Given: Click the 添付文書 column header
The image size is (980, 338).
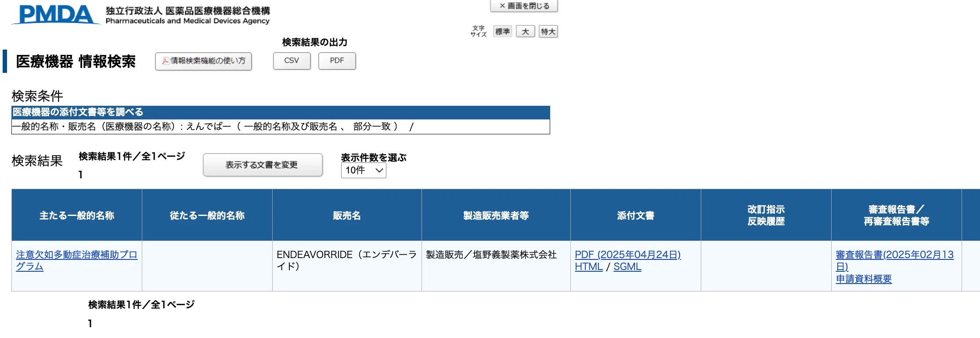Looking at the screenshot, I should point(636,215).
